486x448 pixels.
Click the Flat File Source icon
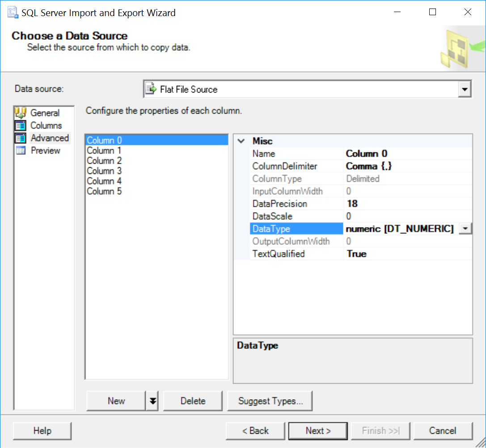click(152, 89)
